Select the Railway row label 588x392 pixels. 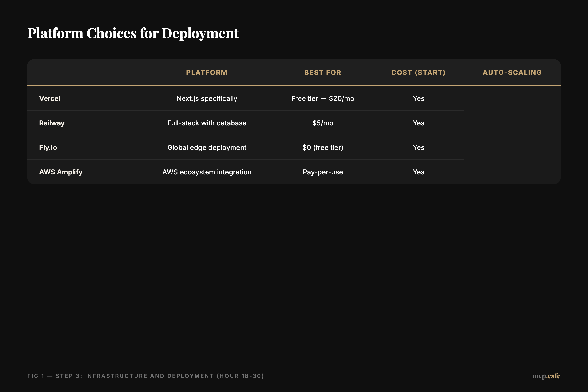[52, 123]
